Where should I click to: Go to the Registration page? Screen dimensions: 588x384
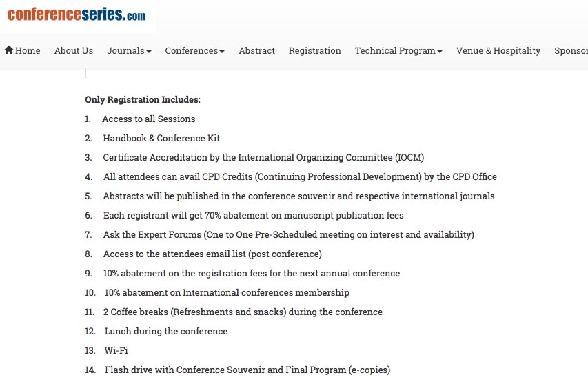(x=314, y=50)
